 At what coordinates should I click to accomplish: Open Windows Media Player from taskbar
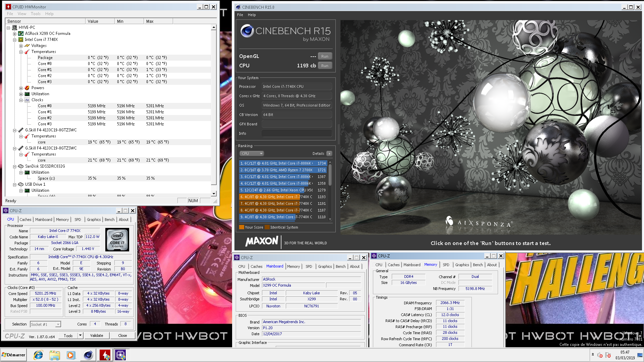[x=71, y=355]
